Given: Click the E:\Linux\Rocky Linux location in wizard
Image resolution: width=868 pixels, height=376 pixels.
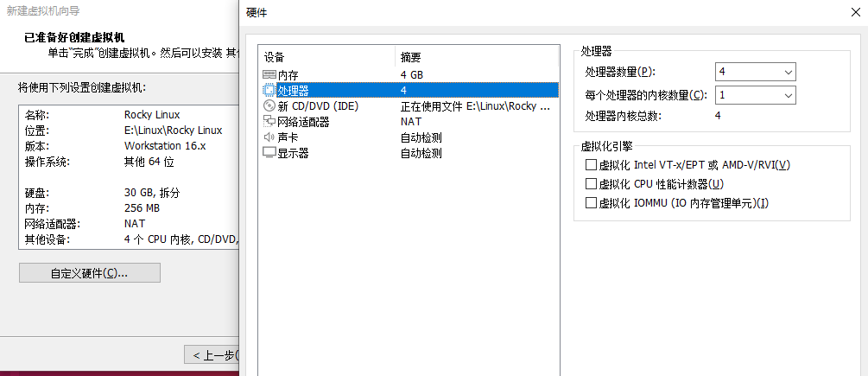Looking at the screenshot, I should tap(174, 131).
